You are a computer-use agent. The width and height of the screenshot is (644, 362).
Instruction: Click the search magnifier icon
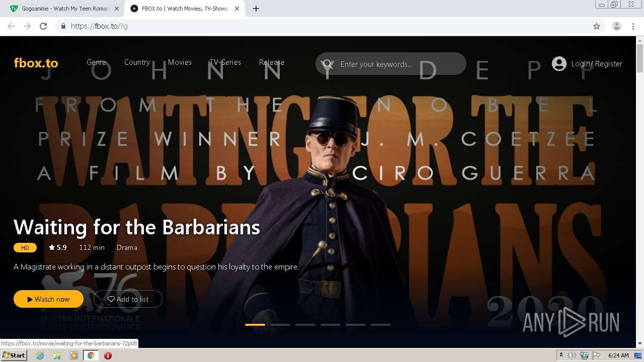(328, 64)
